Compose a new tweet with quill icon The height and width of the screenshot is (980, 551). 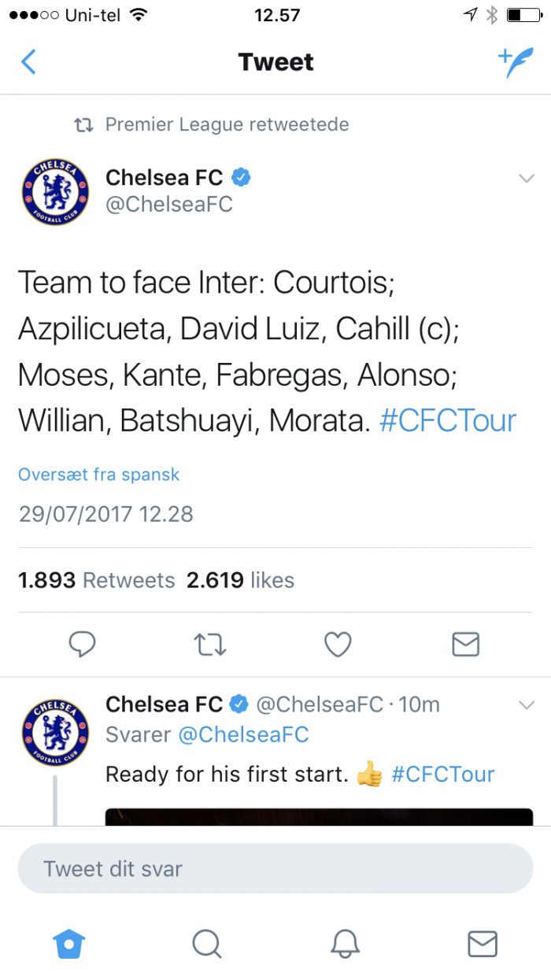516,62
